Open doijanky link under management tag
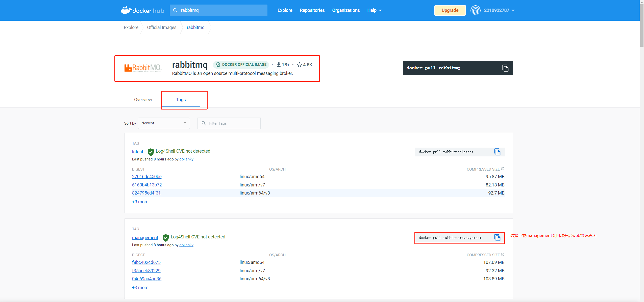Image resolution: width=644 pixels, height=302 pixels. tap(186, 245)
